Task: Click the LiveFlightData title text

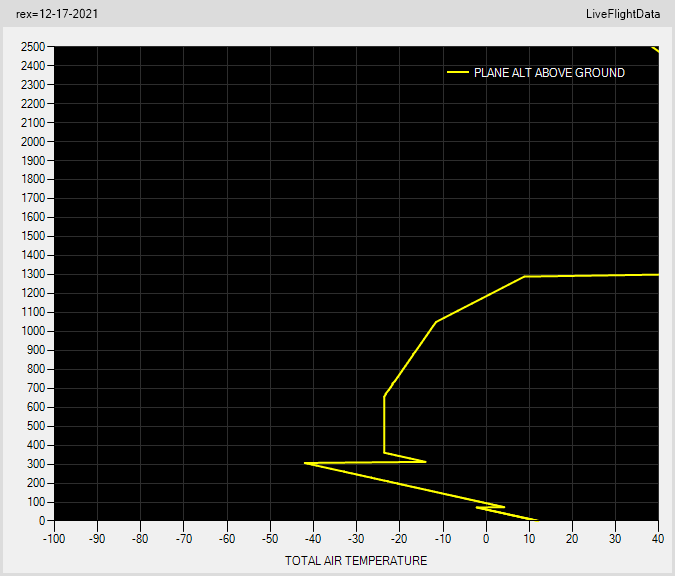Action: (623, 14)
